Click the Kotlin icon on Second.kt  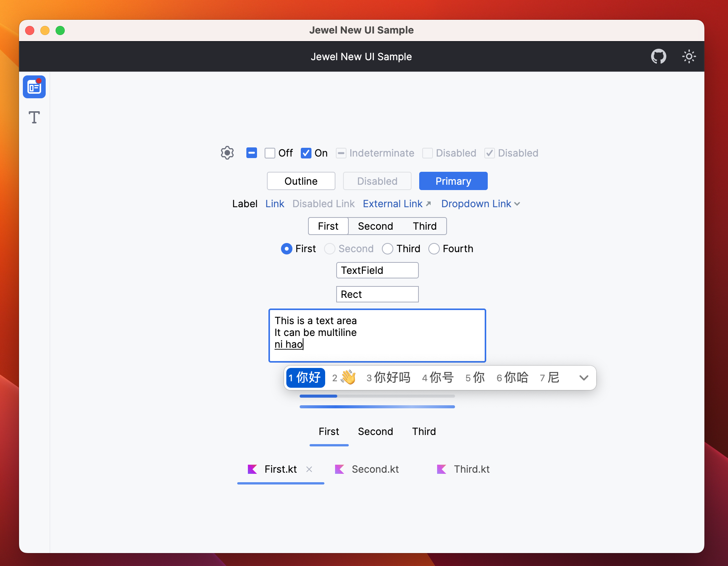pos(339,469)
